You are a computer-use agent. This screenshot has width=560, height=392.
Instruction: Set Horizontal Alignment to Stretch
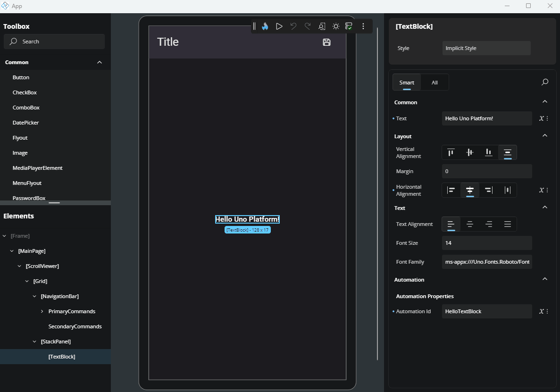pos(508,190)
